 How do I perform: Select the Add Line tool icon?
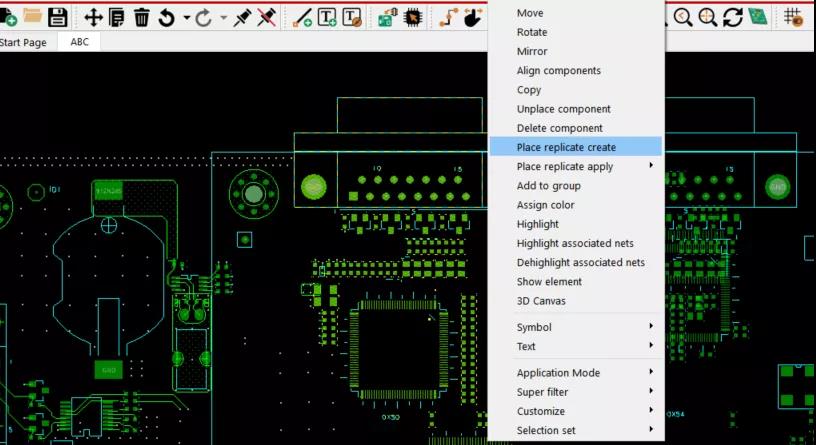[x=302, y=18]
